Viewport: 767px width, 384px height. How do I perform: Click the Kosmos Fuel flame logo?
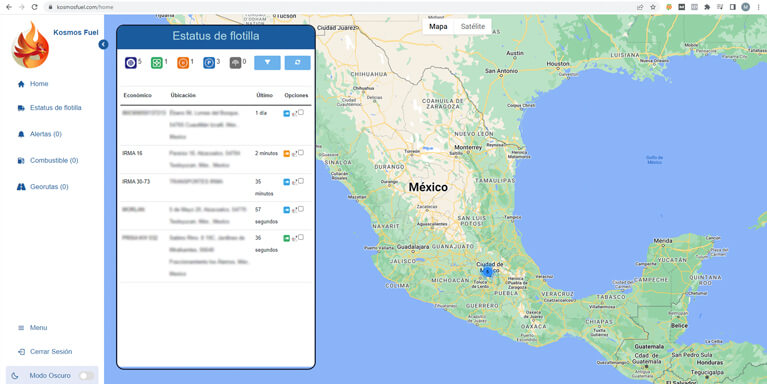tap(30, 45)
